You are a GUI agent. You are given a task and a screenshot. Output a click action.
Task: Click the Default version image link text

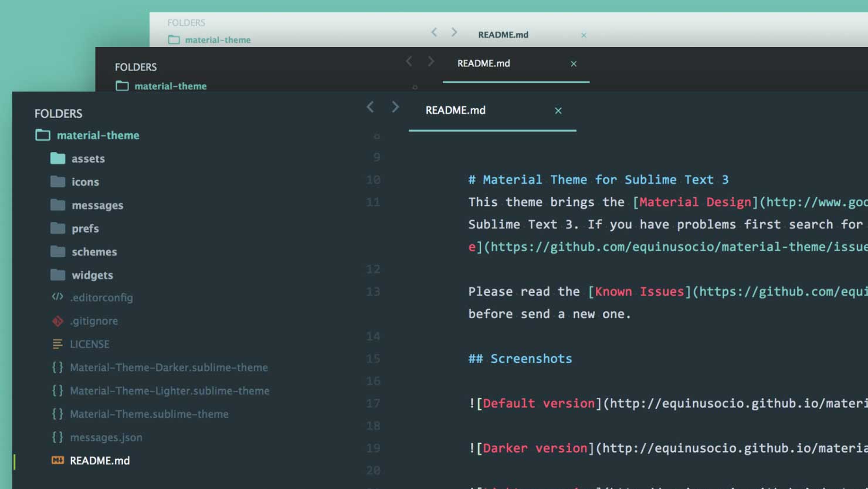[x=539, y=404]
